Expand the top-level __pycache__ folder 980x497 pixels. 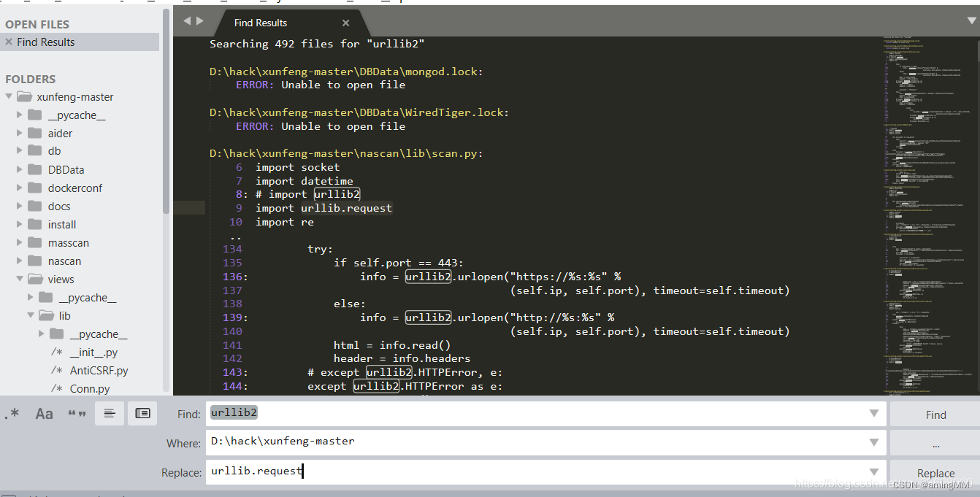click(x=20, y=115)
